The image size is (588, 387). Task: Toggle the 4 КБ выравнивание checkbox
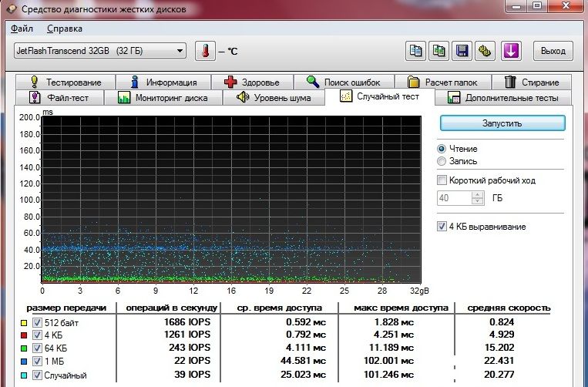[x=442, y=227]
